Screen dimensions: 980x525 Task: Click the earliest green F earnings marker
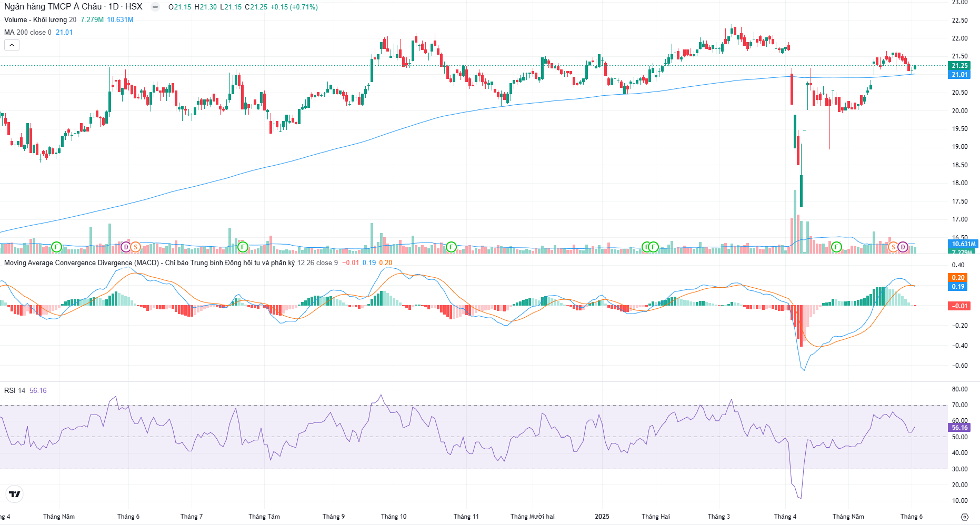click(57, 247)
